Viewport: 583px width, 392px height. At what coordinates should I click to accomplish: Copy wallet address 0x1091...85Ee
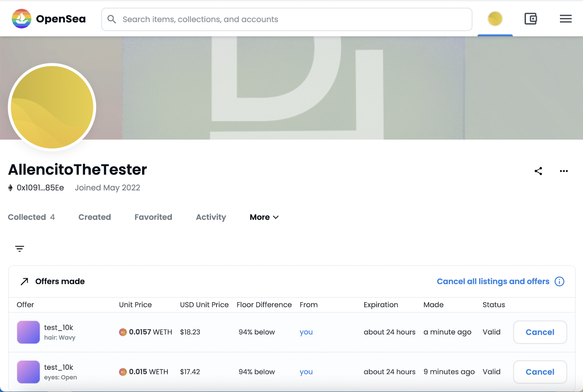tap(40, 188)
